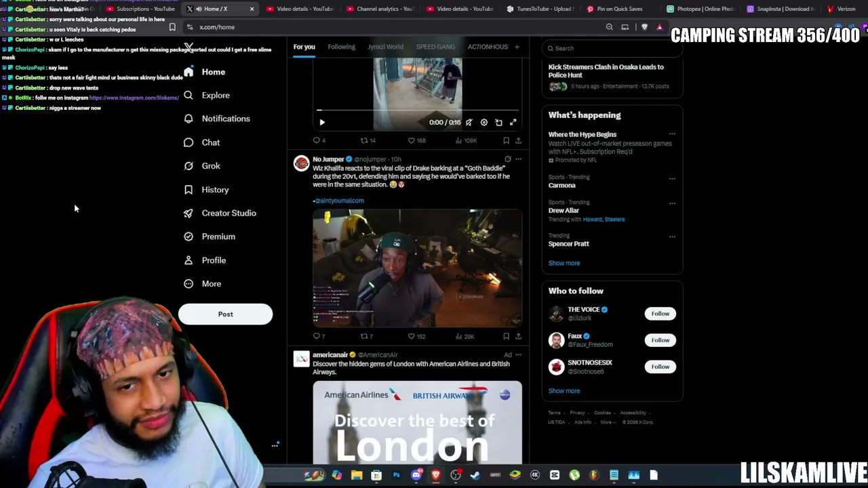868x488 pixels.
Task: Open File Explorer from the taskbar
Action: coord(357,475)
